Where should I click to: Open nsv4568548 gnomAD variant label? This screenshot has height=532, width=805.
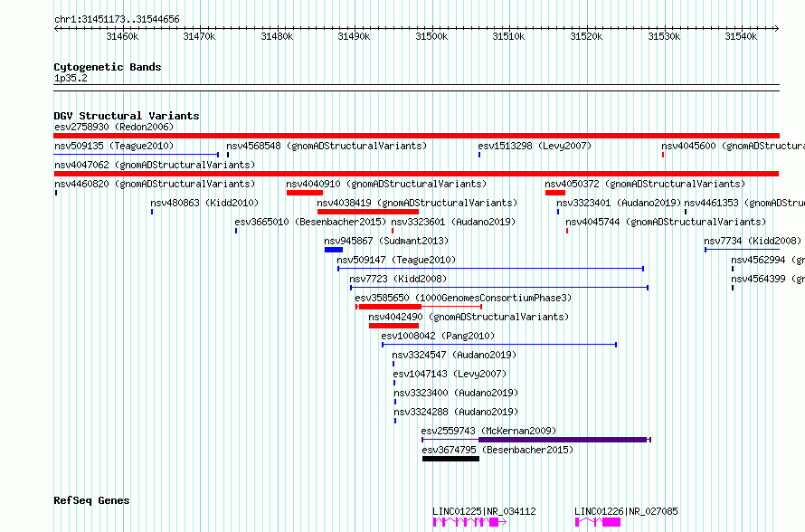[x=327, y=146]
